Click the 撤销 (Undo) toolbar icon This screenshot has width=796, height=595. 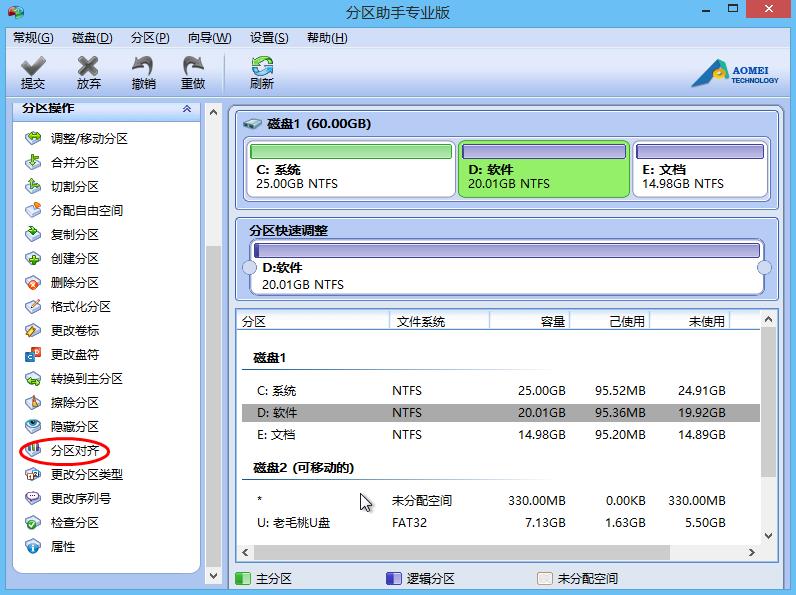click(143, 73)
